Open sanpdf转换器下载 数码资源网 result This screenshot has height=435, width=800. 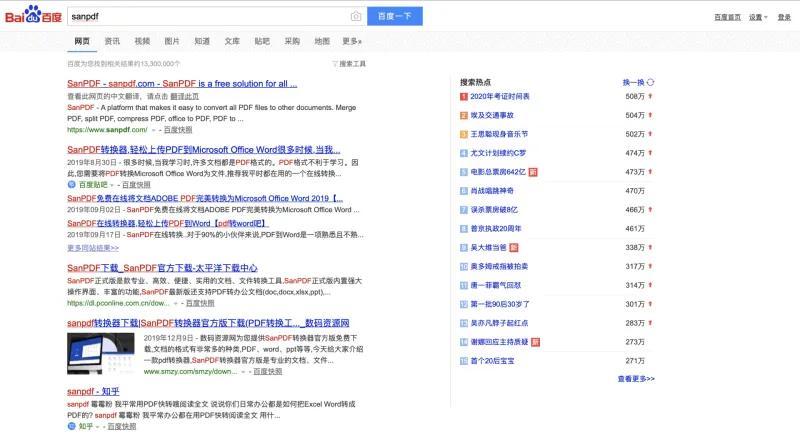208,323
